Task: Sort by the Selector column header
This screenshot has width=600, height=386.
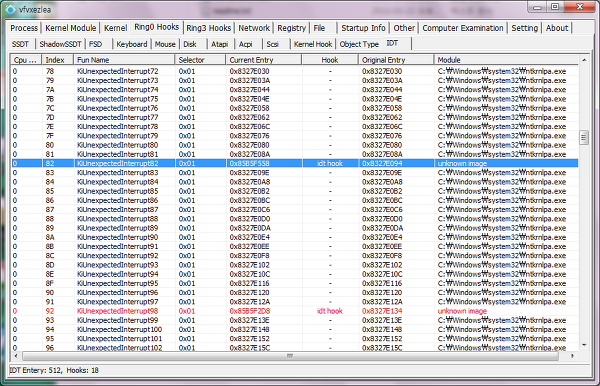Action: pyautogui.click(x=201, y=60)
